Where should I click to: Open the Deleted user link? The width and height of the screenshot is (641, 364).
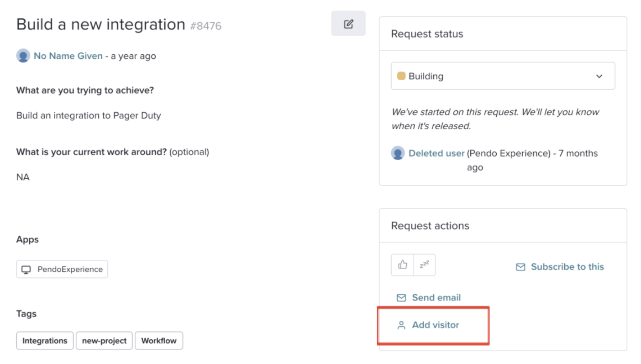[436, 153]
